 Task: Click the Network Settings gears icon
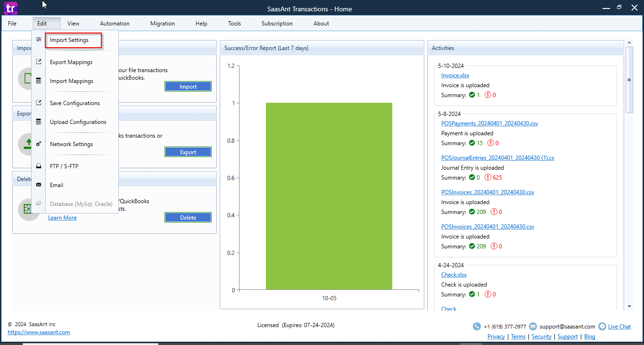tap(39, 144)
